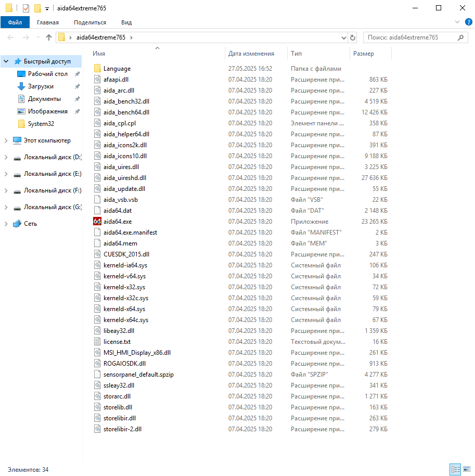This screenshot has height=476, width=475.
Task: Select the aida64.exe.manifest file name
Action: coord(130,233)
